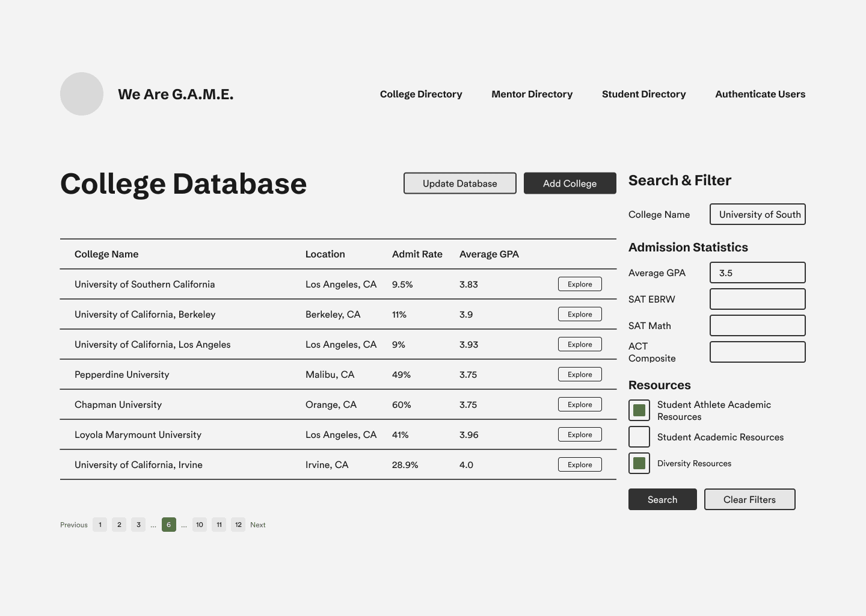The image size is (866, 616).
Task: Click the Add College button
Action: pos(570,183)
